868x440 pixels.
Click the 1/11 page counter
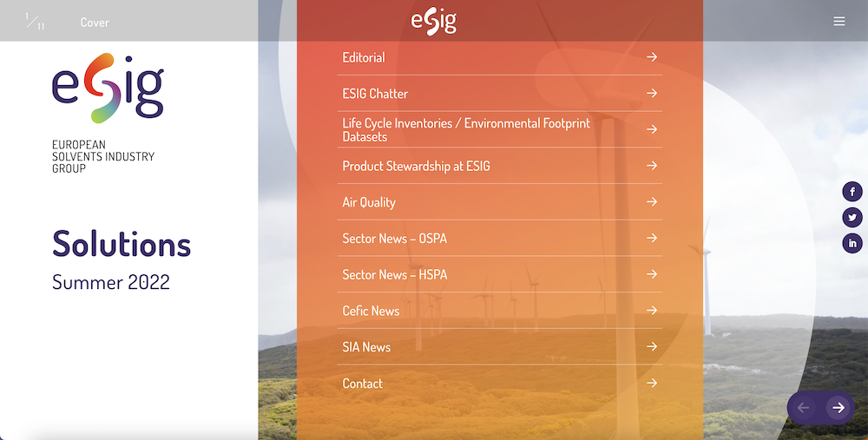[35, 22]
